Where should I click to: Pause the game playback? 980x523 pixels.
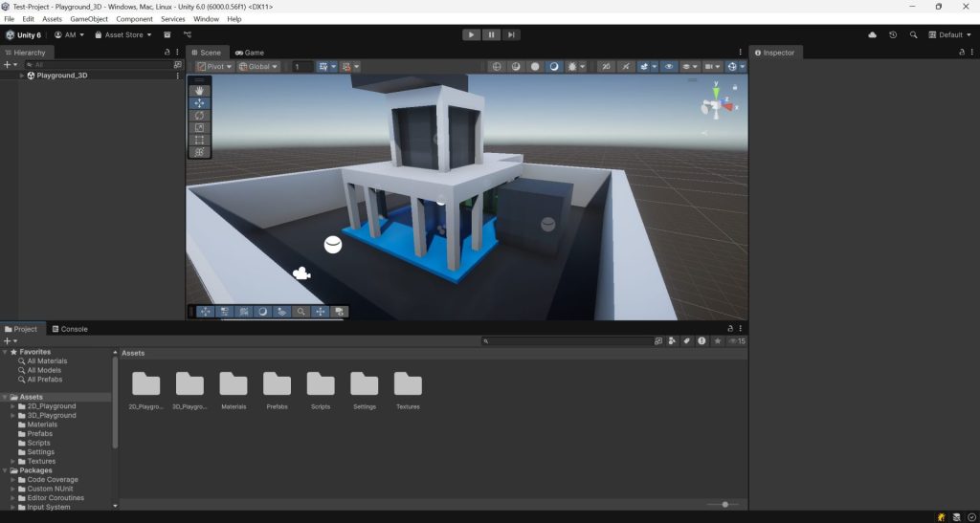(x=491, y=35)
